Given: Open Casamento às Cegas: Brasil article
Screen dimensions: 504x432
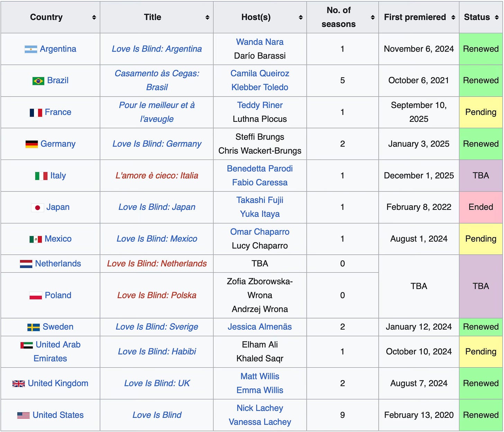Looking at the screenshot, I should pos(157,80).
